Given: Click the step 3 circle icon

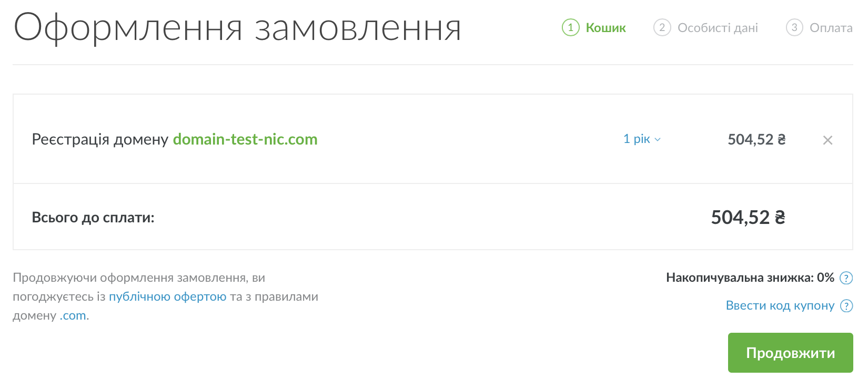Looking at the screenshot, I should pos(794,27).
